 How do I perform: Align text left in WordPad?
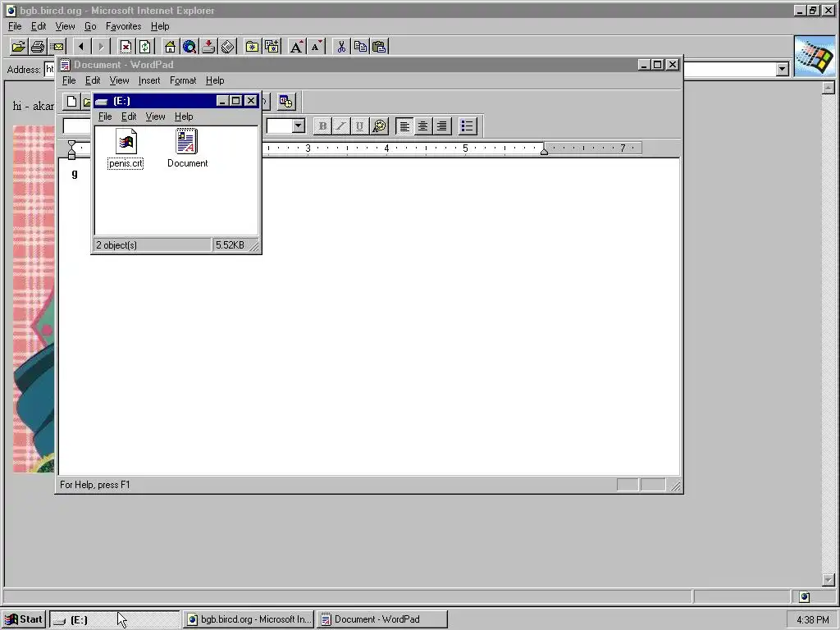tap(404, 126)
